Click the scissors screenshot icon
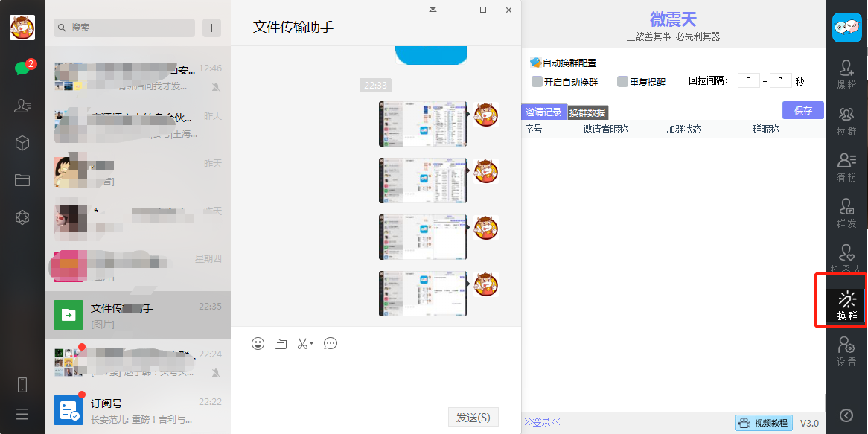Screen dimensions: 868x434 [301, 344]
